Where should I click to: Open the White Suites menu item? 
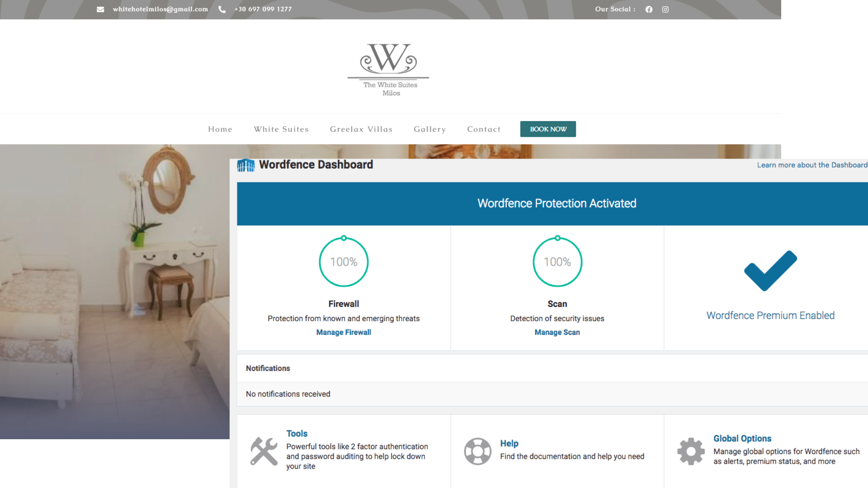coord(281,129)
